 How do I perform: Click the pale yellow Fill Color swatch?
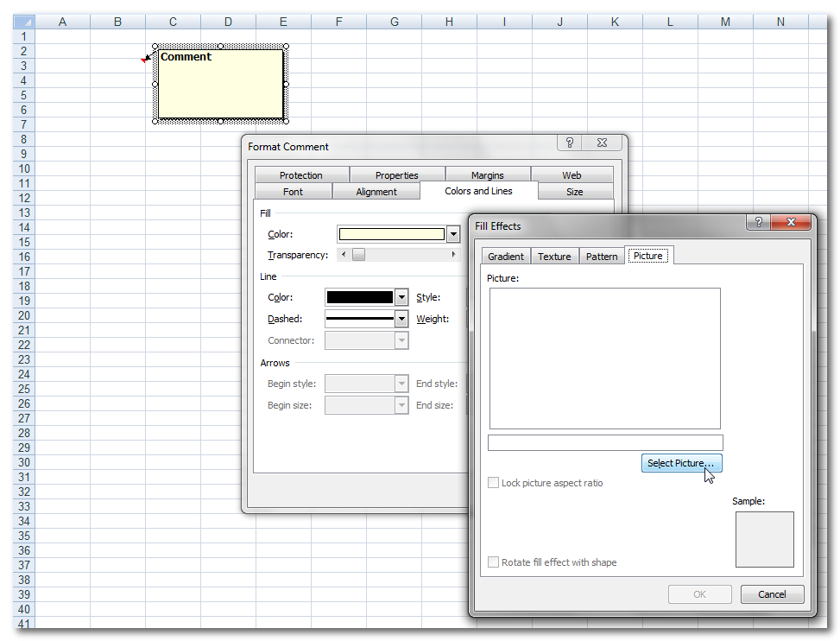392,234
